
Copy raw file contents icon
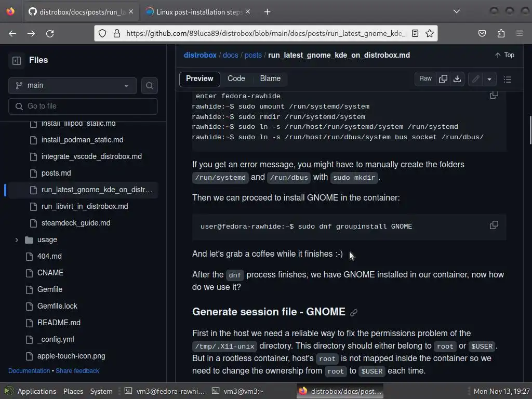pos(443,79)
